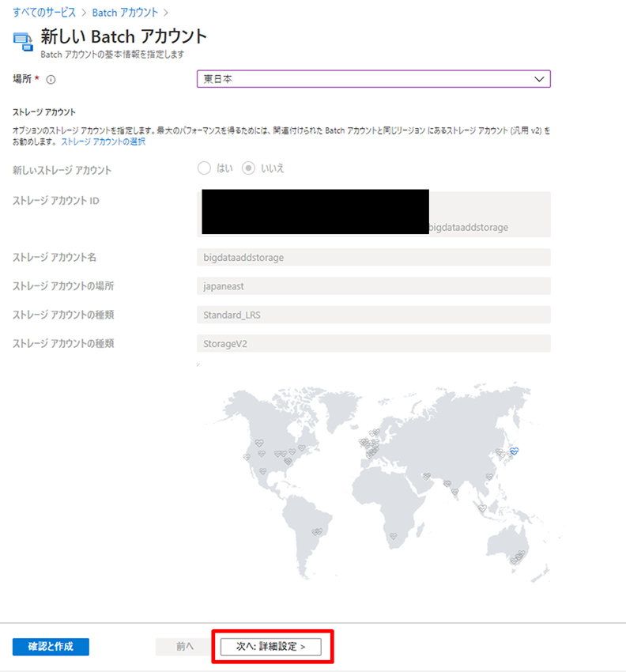
Task: Click the StorageV2 field
Action: point(373,343)
